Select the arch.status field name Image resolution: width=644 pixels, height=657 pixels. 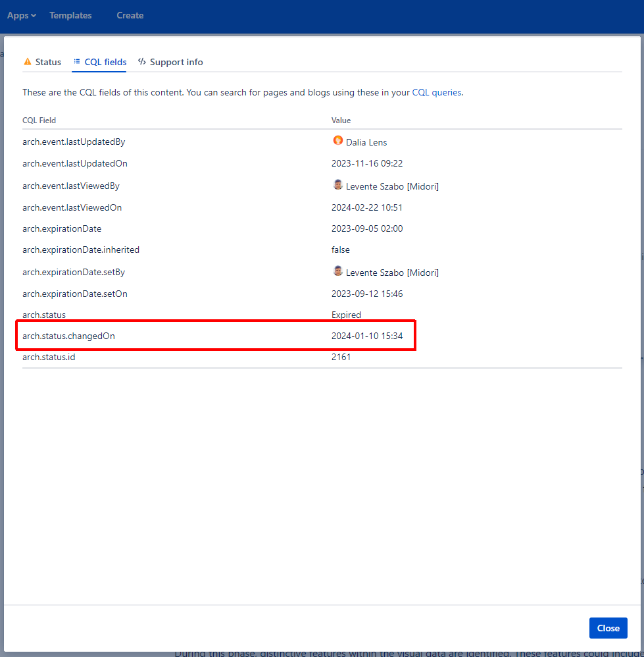(44, 315)
